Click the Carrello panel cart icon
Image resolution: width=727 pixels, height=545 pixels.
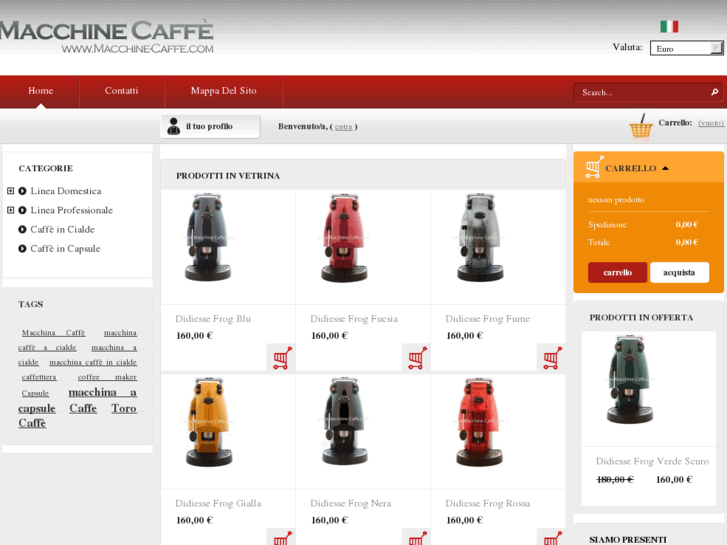pyautogui.click(x=594, y=167)
